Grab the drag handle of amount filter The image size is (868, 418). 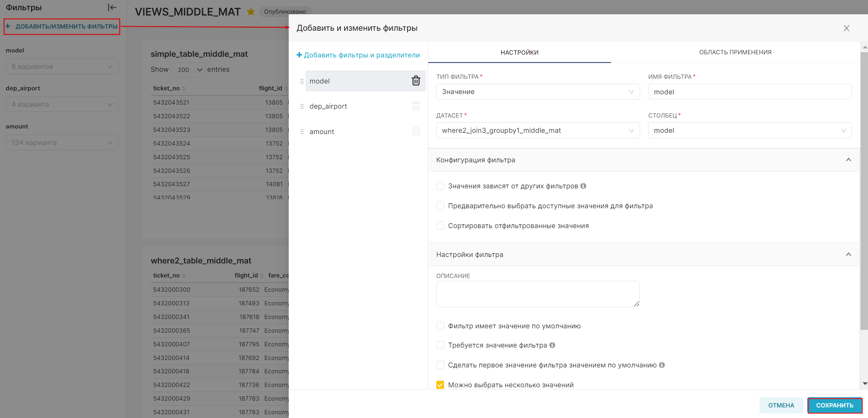[x=302, y=132]
